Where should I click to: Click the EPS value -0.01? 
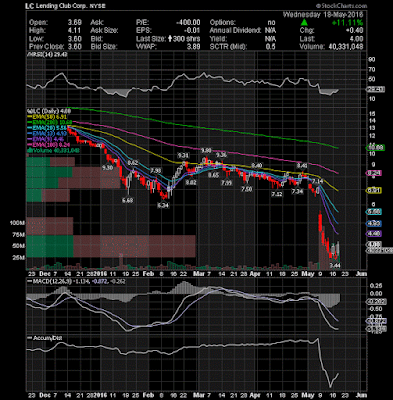click(193, 31)
